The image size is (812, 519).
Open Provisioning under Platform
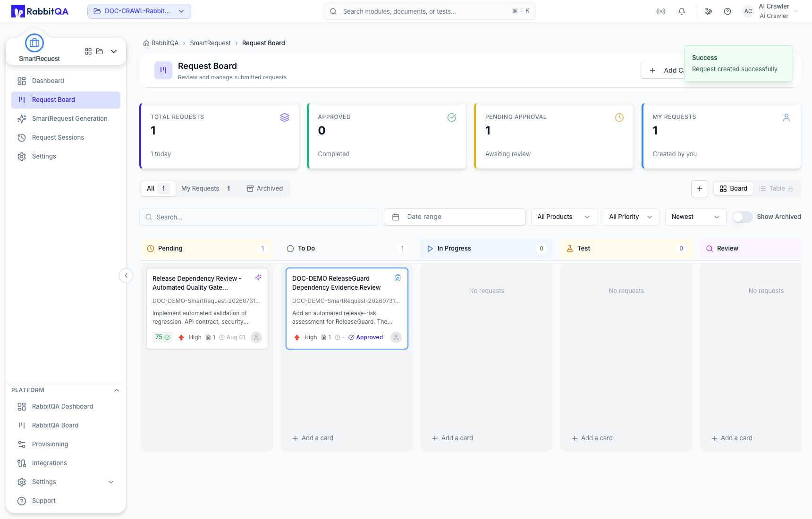pos(66,444)
